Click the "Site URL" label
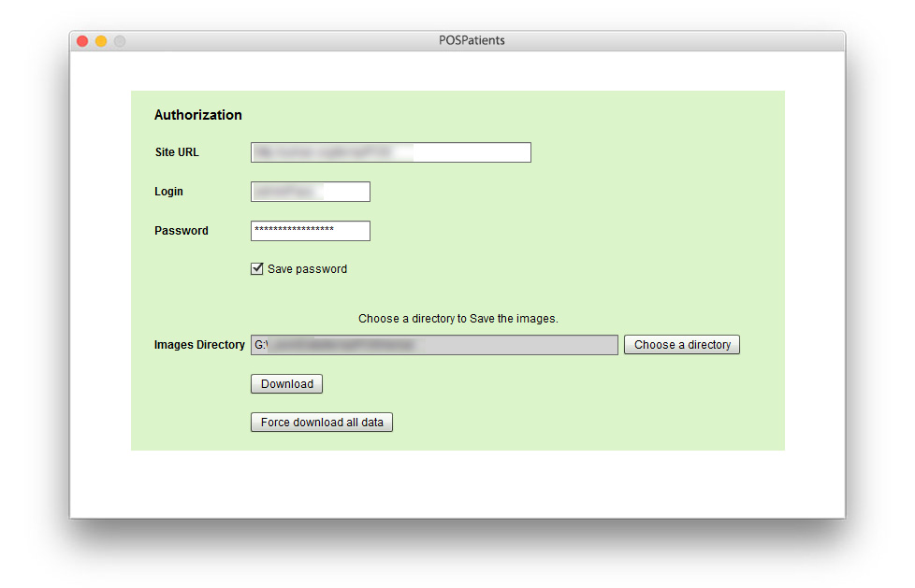The image size is (915, 588). [x=177, y=152]
